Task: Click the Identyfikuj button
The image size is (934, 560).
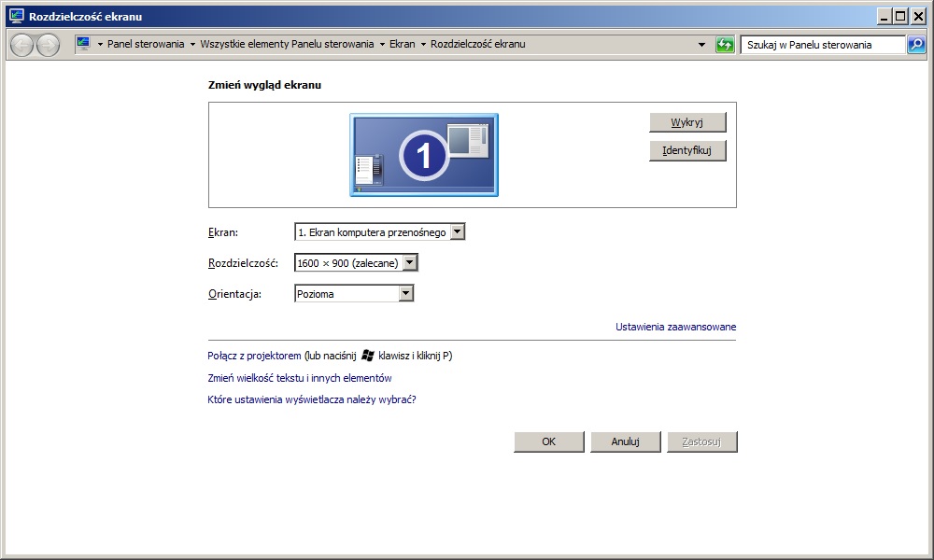Action: [x=687, y=150]
